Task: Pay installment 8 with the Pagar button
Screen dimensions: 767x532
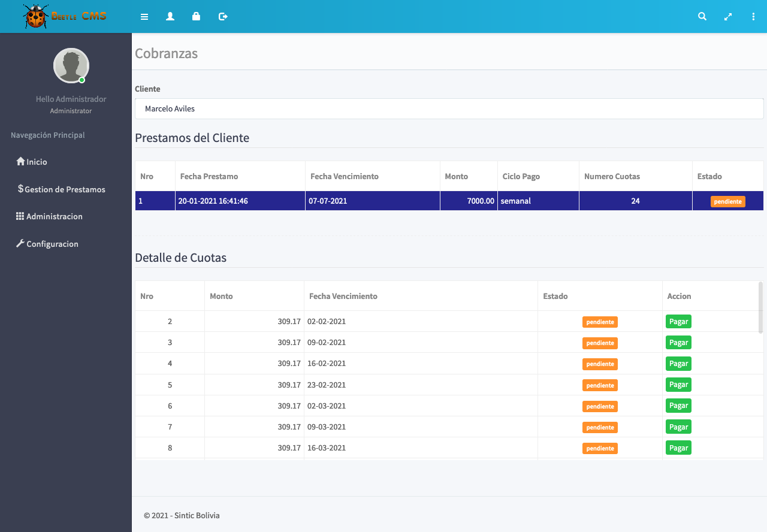Action: click(678, 448)
